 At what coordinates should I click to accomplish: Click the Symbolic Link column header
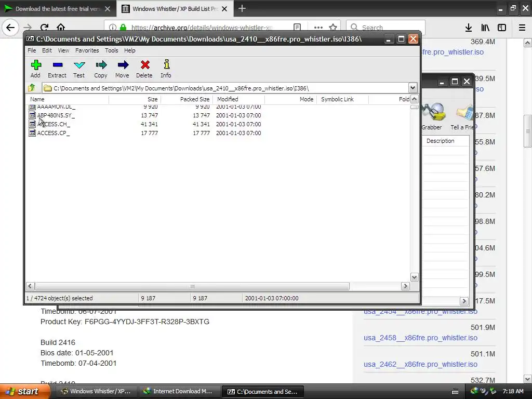pos(342,99)
